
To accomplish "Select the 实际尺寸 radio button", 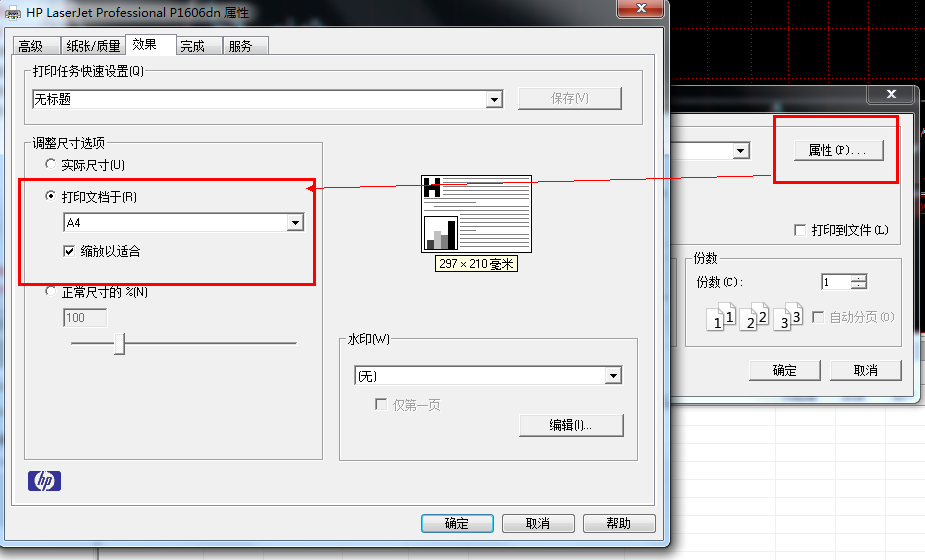I will [x=51, y=165].
